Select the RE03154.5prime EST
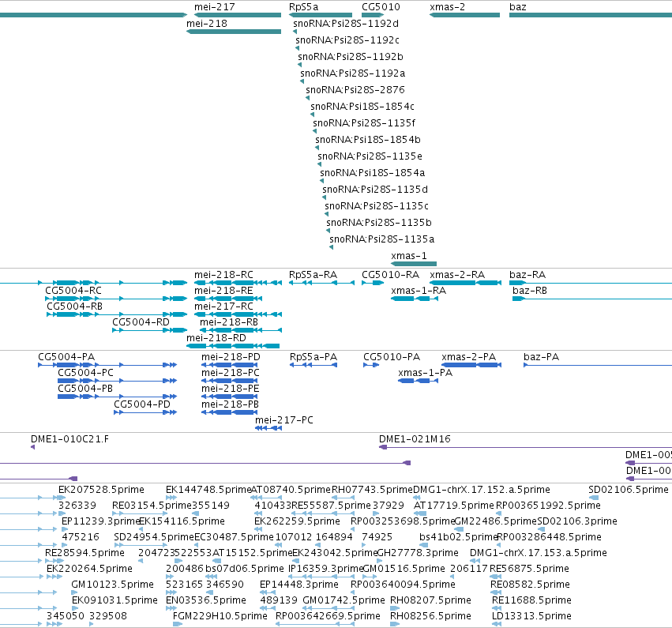The image size is (672, 628). coord(139,513)
